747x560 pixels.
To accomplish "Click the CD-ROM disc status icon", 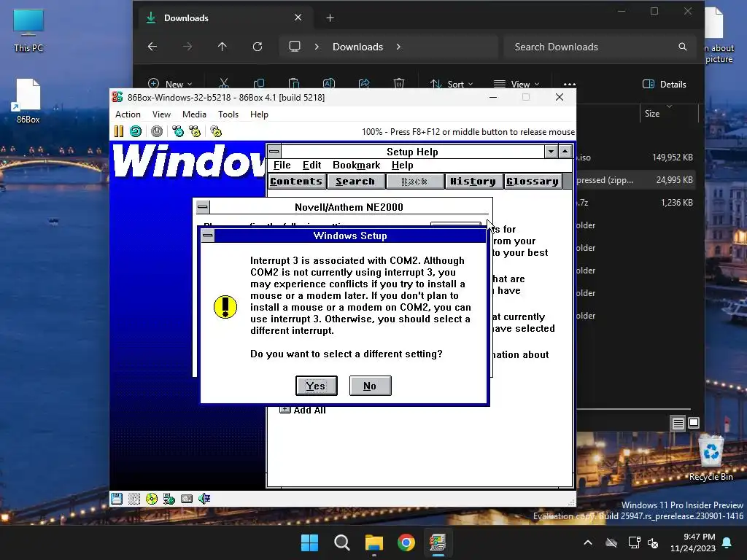I will [x=152, y=499].
